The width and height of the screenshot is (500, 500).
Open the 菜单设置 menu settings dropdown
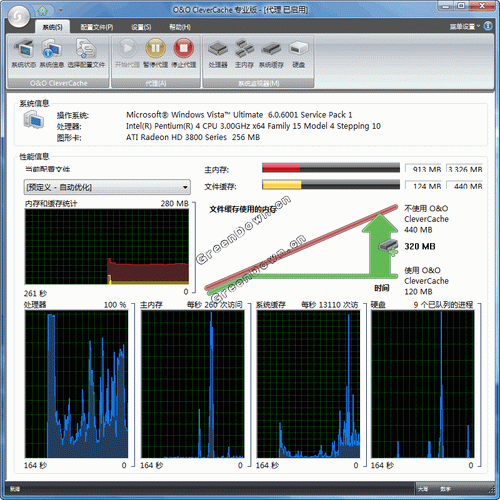464,26
